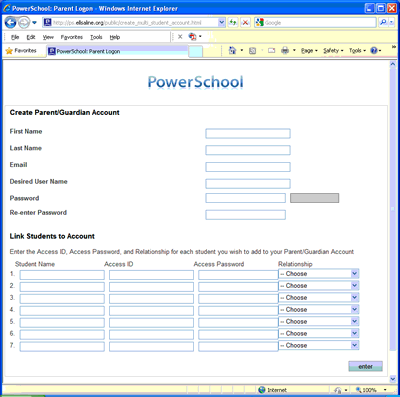Open the Relationship dropdown for row 3

coord(319,298)
